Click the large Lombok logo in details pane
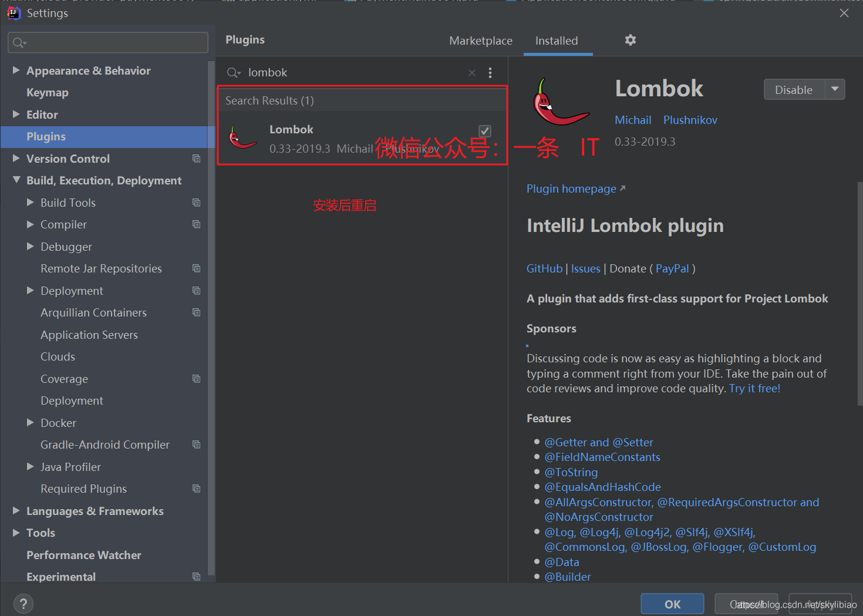The width and height of the screenshot is (863, 616). coord(560,103)
